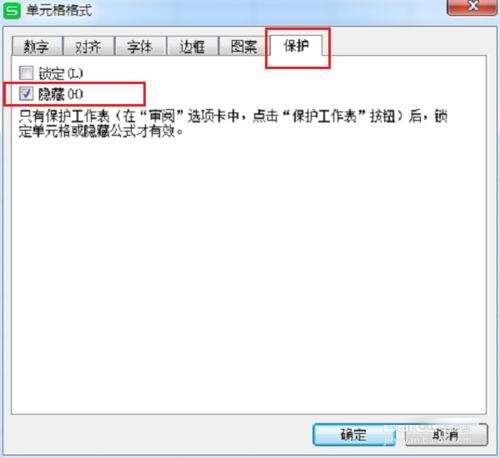Click the second line 定单元格或隐藏公式才有效 text
Viewport: 500px width, 458px height.
pos(101,131)
